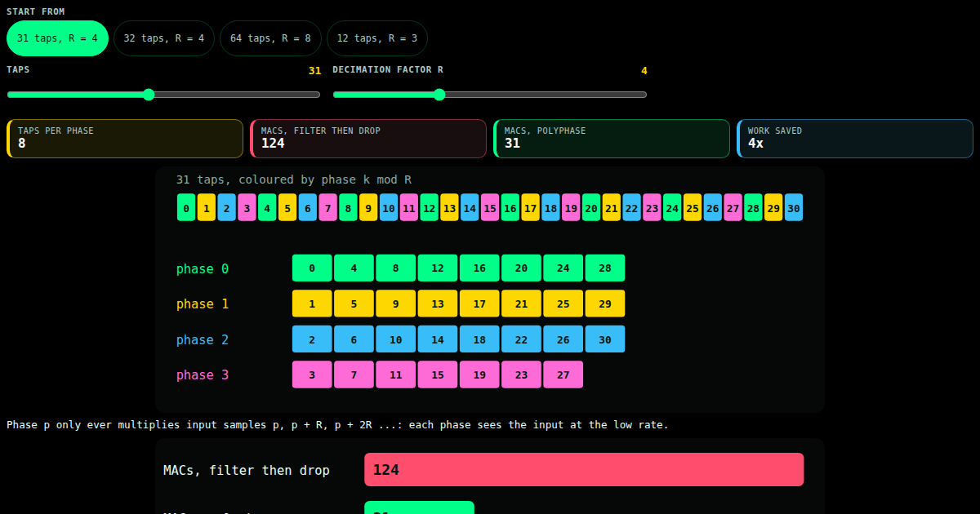Click the Taps Per Phase card
Viewport: 980px width, 514px height.
(125, 139)
